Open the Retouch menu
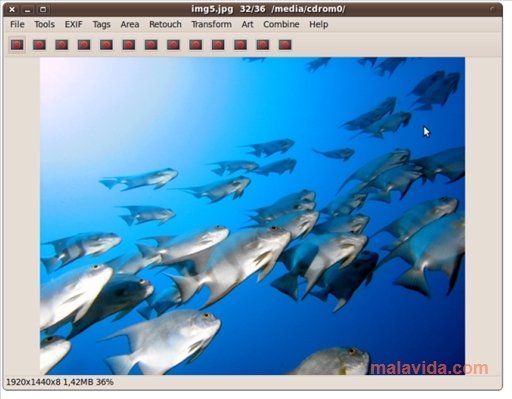Viewport: 512px width, 399px height. 165,24
